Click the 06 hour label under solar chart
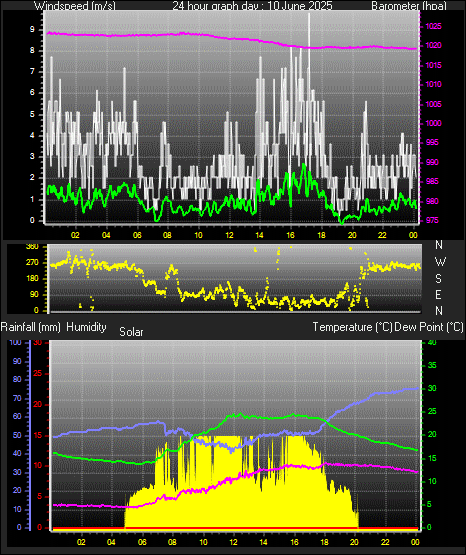This screenshot has width=466, height=555. (142, 542)
